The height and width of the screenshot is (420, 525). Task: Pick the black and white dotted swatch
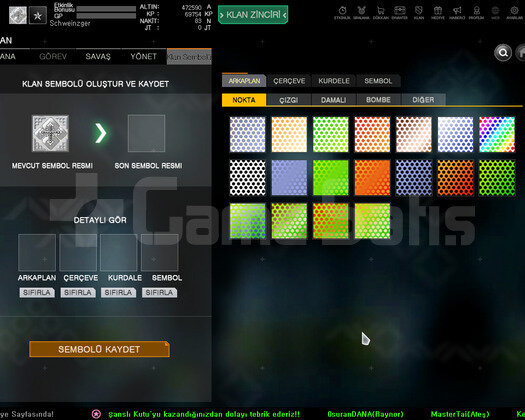tap(247, 178)
